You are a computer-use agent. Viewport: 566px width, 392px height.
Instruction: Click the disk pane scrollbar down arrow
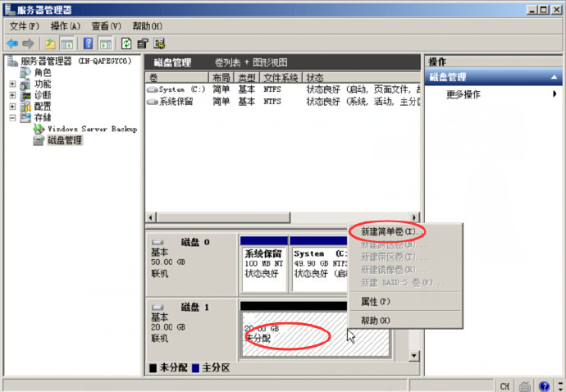pos(414,356)
